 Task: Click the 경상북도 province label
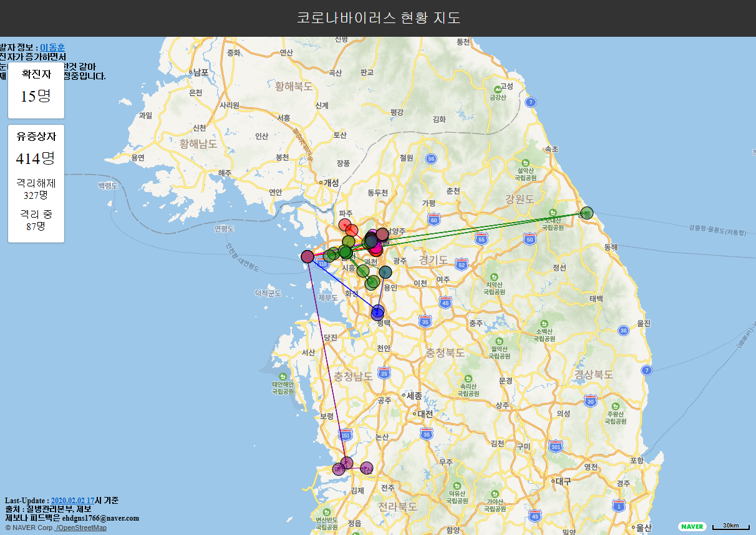click(594, 375)
